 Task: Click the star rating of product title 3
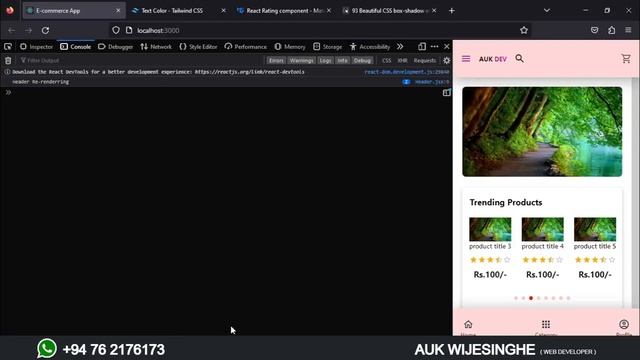(x=490, y=260)
